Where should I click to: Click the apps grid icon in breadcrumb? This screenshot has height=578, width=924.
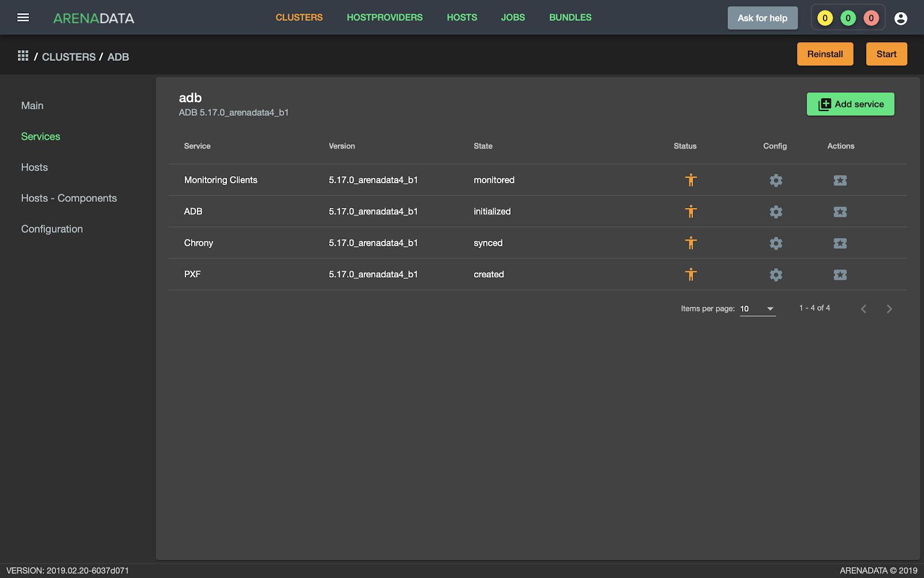pyautogui.click(x=23, y=56)
